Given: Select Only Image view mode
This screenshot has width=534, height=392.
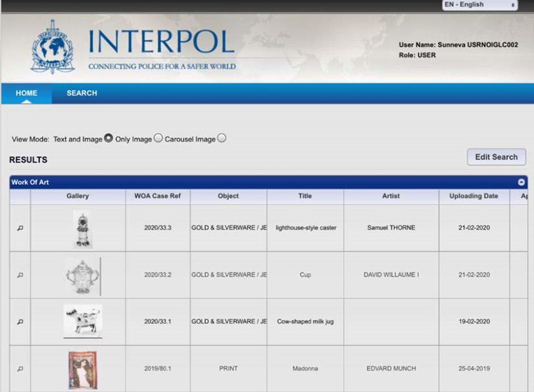Looking at the screenshot, I should tap(158, 139).
